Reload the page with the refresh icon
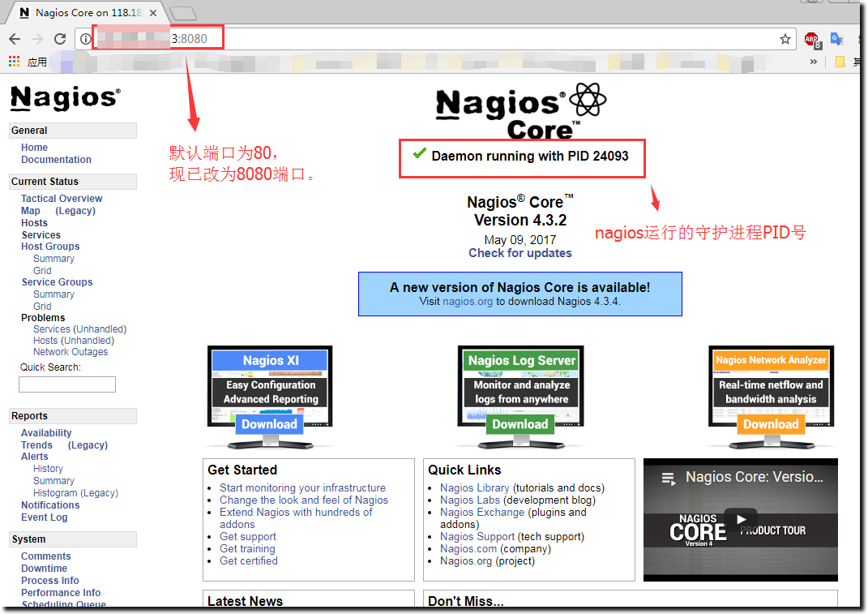 (60, 39)
